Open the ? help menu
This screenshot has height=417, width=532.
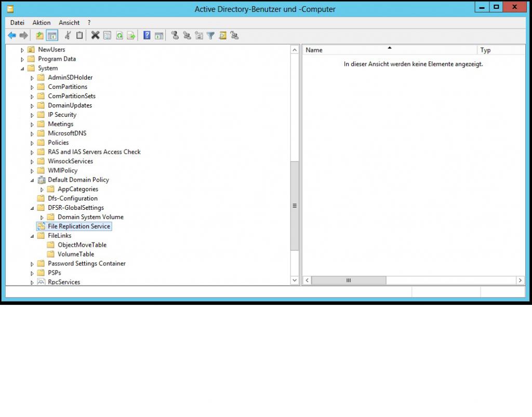click(89, 23)
